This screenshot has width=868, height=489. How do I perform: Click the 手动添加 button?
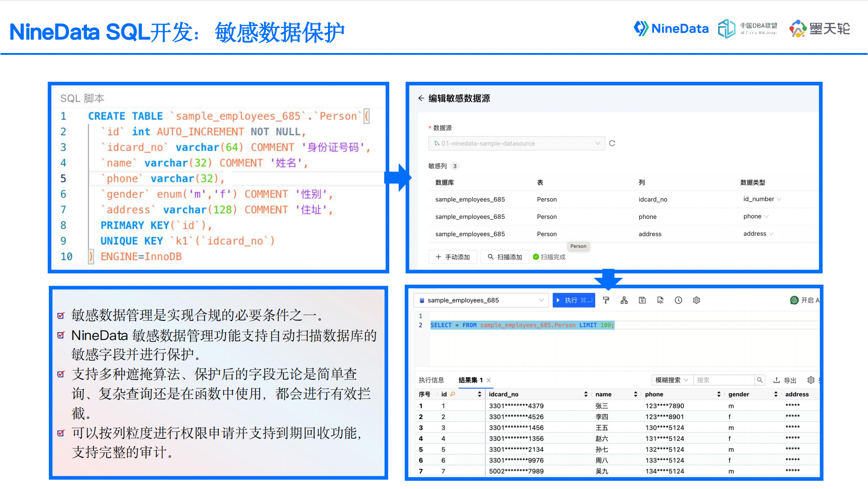453,257
